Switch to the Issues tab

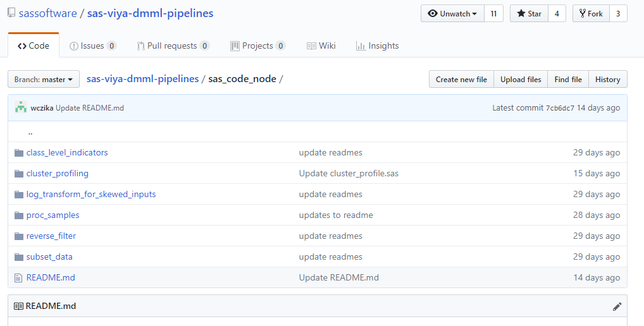92,45
